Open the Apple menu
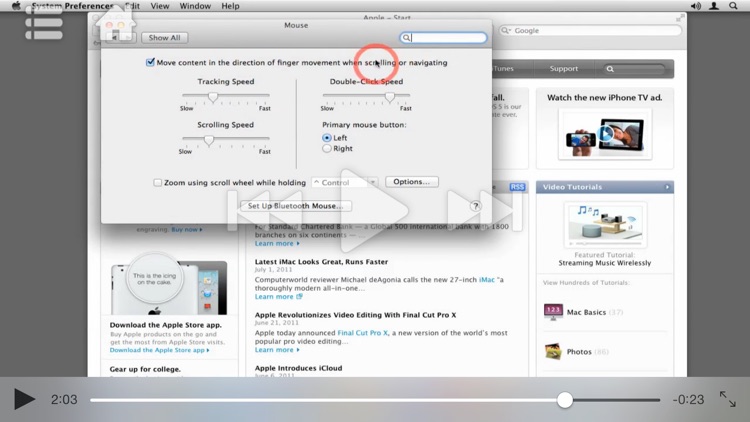This screenshot has height=422, width=750. point(16,6)
